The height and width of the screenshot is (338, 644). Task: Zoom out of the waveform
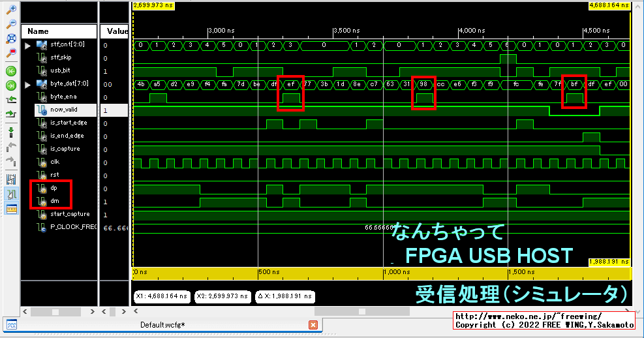coord(11,24)
